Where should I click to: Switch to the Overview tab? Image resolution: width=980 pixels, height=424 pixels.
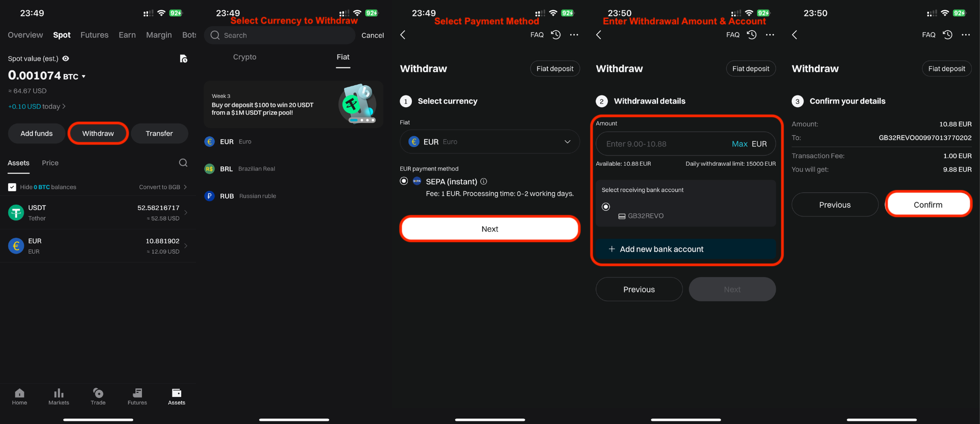click(x=26, y=35)
